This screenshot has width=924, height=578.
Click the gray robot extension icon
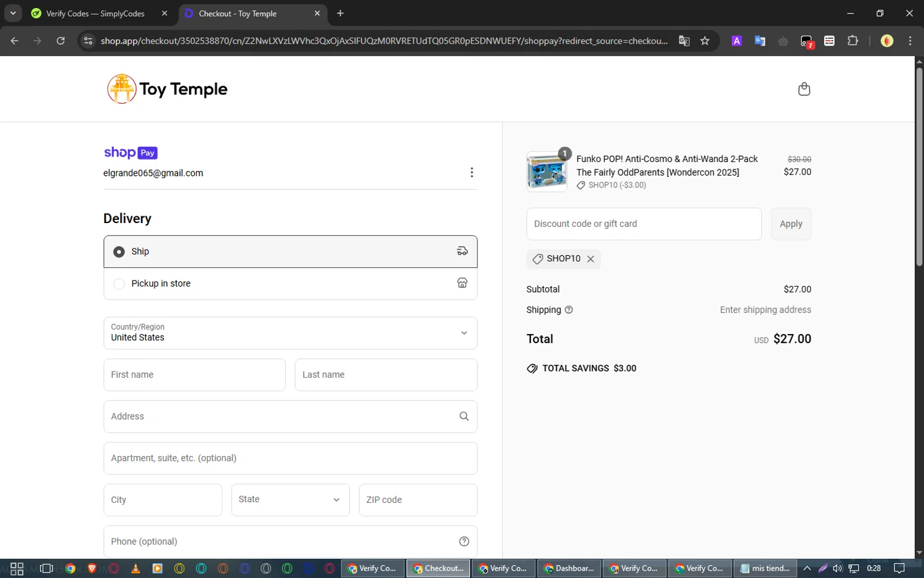[x=783, y=41]
